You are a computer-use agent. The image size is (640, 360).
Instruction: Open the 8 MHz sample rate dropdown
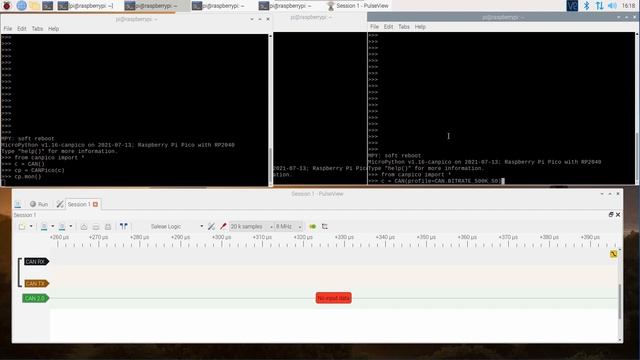(288, 227)
